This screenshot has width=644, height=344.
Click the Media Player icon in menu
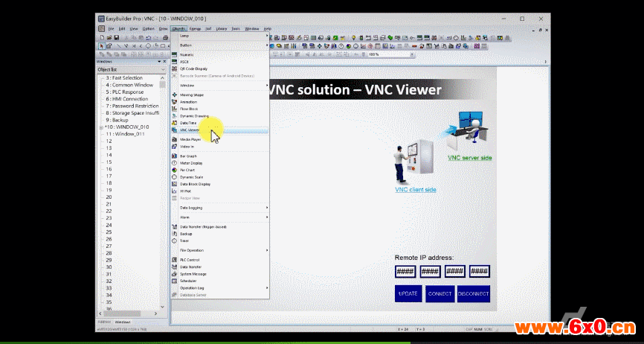coord(175,139)
